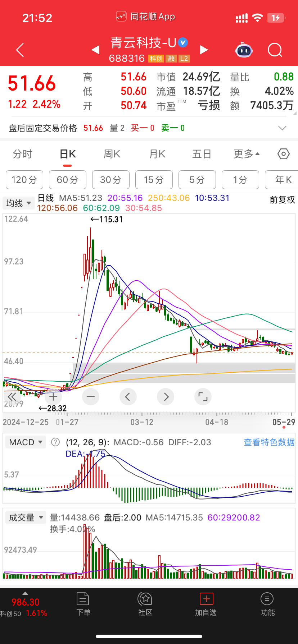Viewport: 298px width, 644px height.
Task: Tap the 科创50 index value 986.30
Action: coord(25,602)
